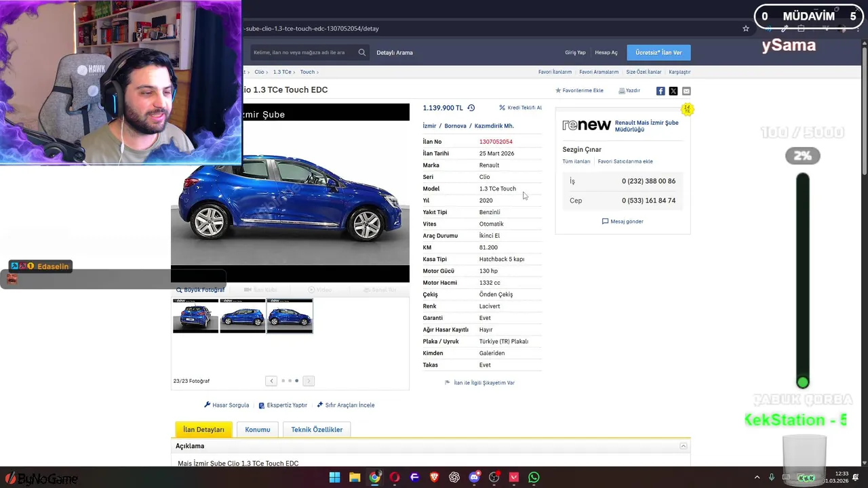Click the listing complaint flag icon

tap(448, 383)
